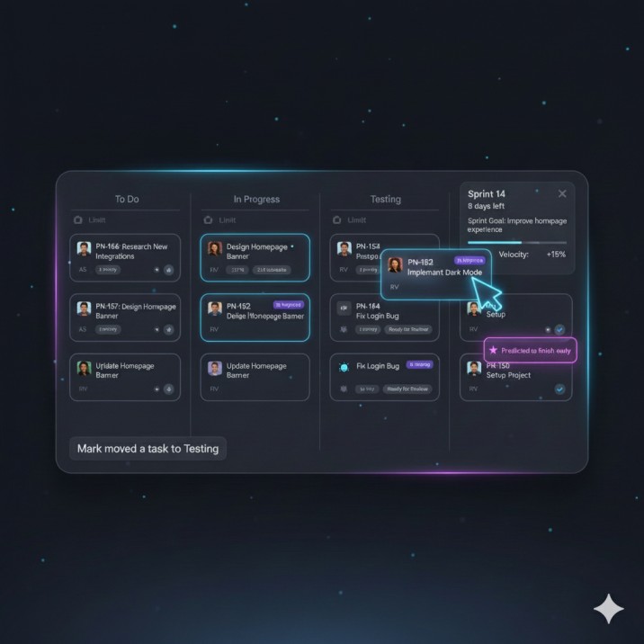Click the thumbs-up icon on PN-166 card
This screenshot has width=644, height=644.
click(x=169, y=270)
